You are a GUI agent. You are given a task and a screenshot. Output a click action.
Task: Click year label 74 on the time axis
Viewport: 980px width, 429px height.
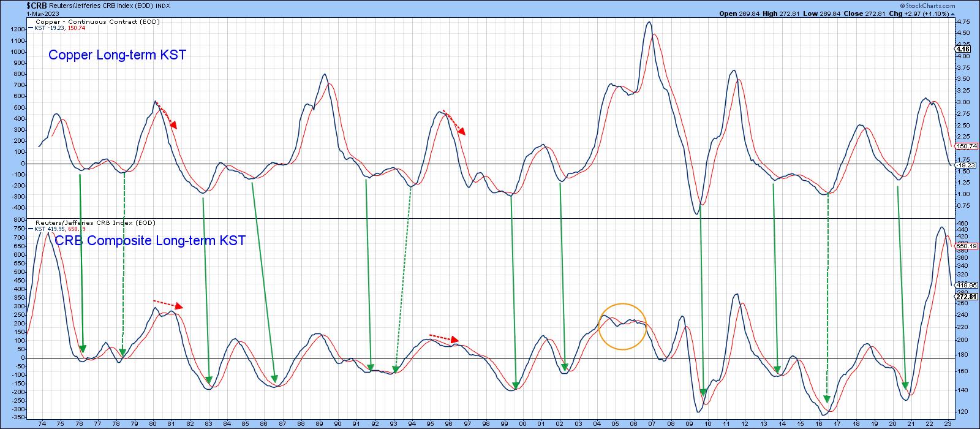pos(42,423)
